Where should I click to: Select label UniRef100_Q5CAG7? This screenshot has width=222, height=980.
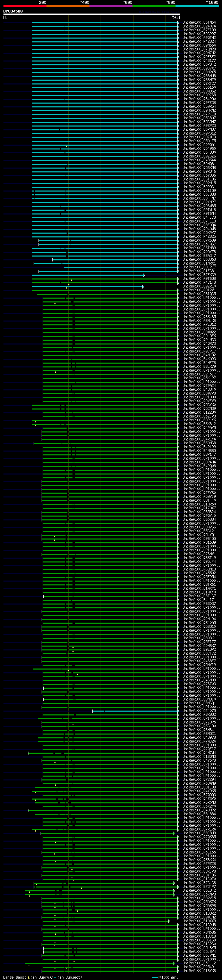(x=199, y=244)
